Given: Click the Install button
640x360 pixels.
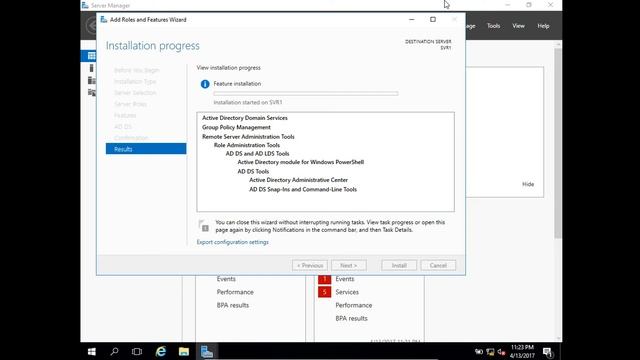Looking at the screenshot, I should (x=399, y=266).
